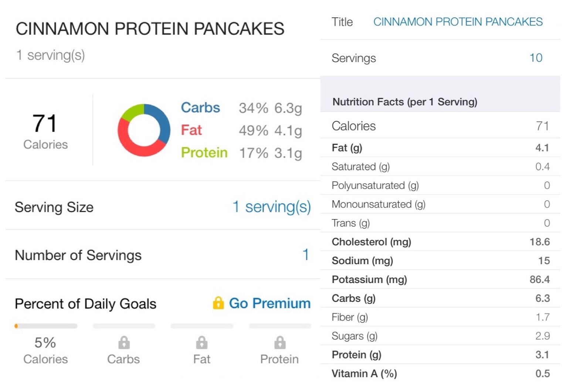
Task: Edit the Number of Servings value
Action: click(x=305, y=255)
